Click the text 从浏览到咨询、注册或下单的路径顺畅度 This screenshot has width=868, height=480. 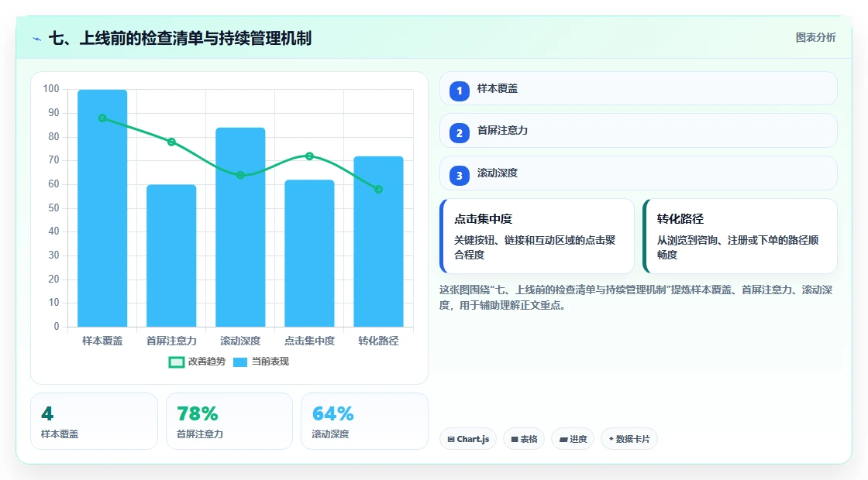tap(738, 247)
